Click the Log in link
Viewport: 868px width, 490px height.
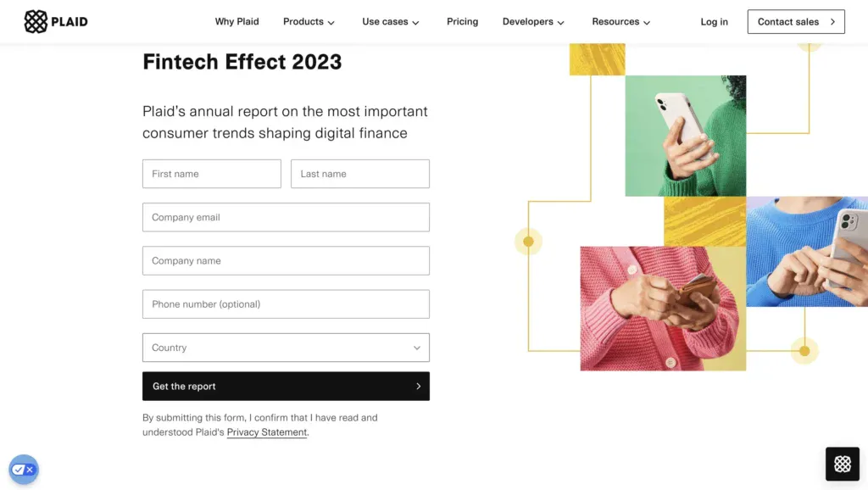click(x=714, y=21)
